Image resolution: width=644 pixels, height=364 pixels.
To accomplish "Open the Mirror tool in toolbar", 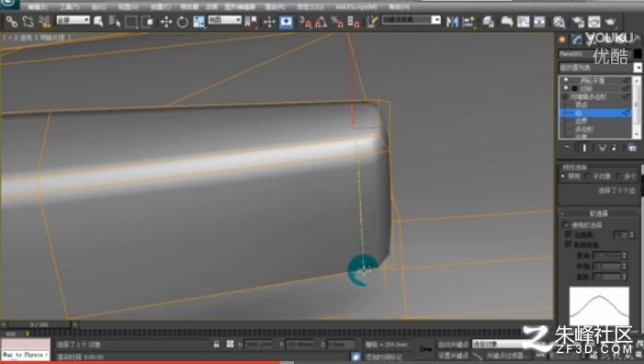I will click(x=452, y=21).
